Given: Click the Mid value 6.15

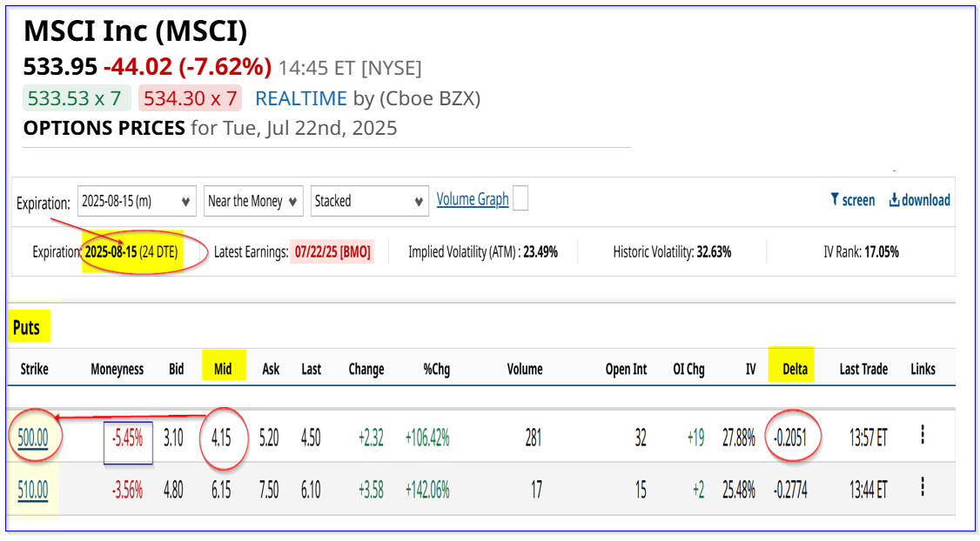Looking at the screenshot, I should tap(221, 490).
